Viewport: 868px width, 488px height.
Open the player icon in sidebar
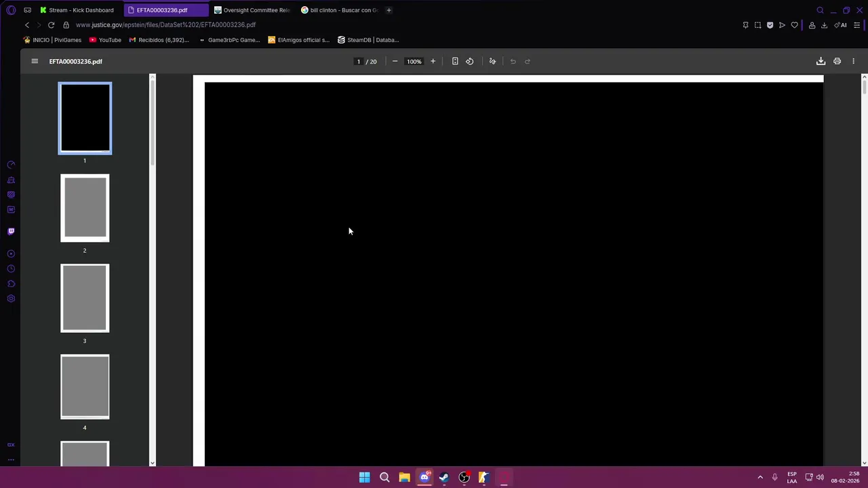click(x=11, y=253)
